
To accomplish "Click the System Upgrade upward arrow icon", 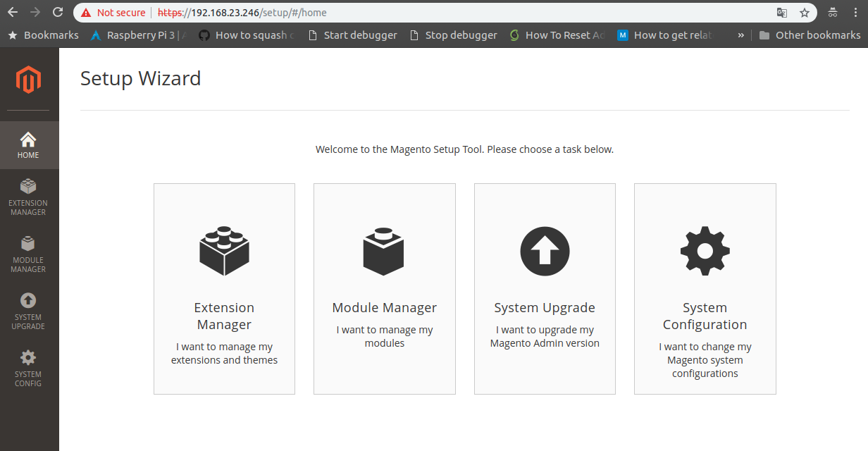I will [545, 251].
